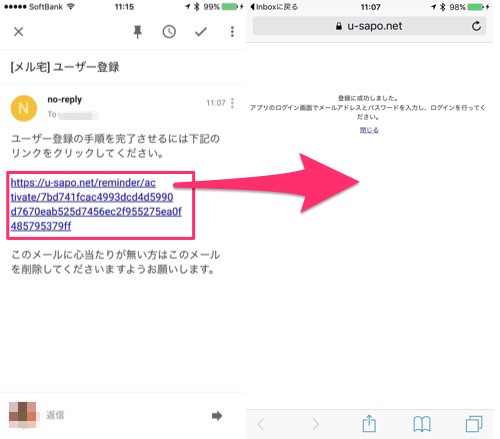Screen dimensions: 500x439
Task: Open the u-sapo.net activation link
Action: [x=96, y=204]
